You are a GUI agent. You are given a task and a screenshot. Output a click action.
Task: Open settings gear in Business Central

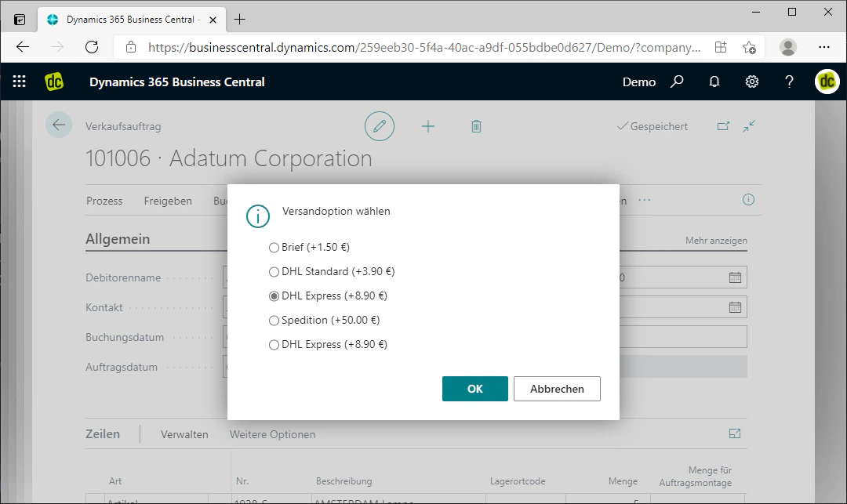[752, 82]
